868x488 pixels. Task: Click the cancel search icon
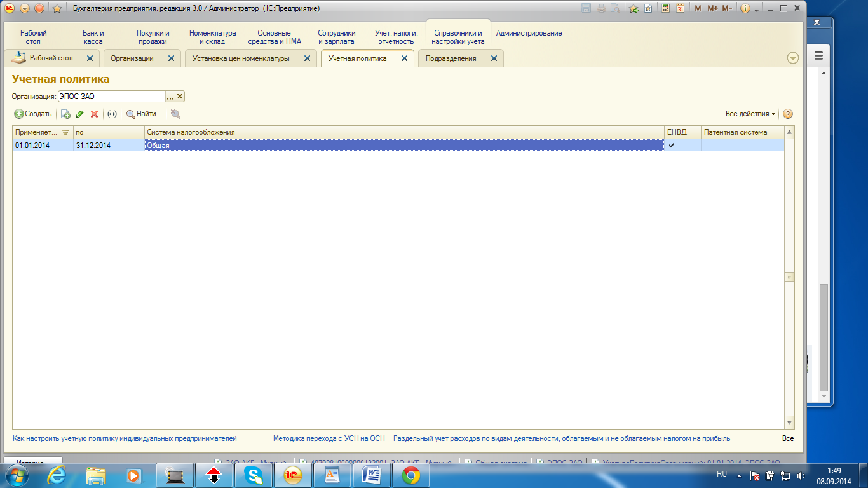pos(175,114)
